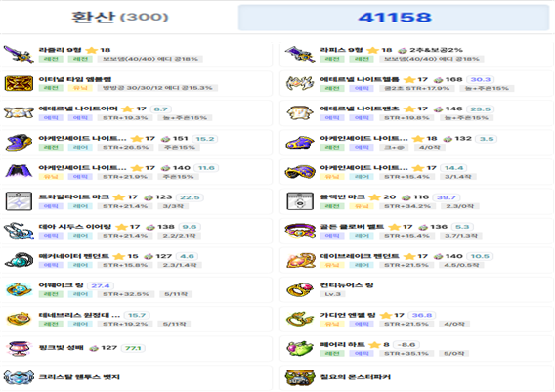Viewport: 555px width, 392px height.
Task: Select the 트와일라이트 마크 face accessory icon
Action: point(19,201)
